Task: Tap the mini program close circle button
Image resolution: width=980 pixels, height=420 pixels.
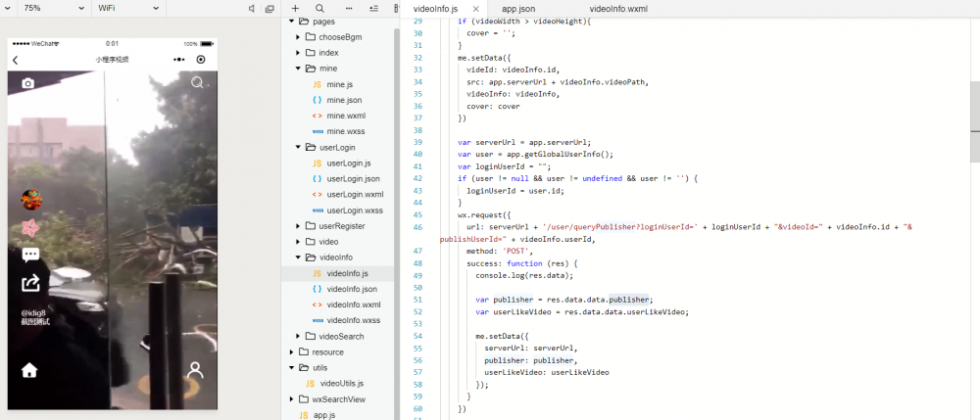Action: point(201,60)
